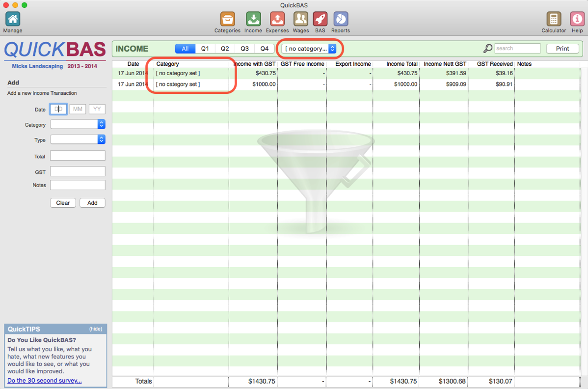Open the Manage home icon

tap(13, 20)
